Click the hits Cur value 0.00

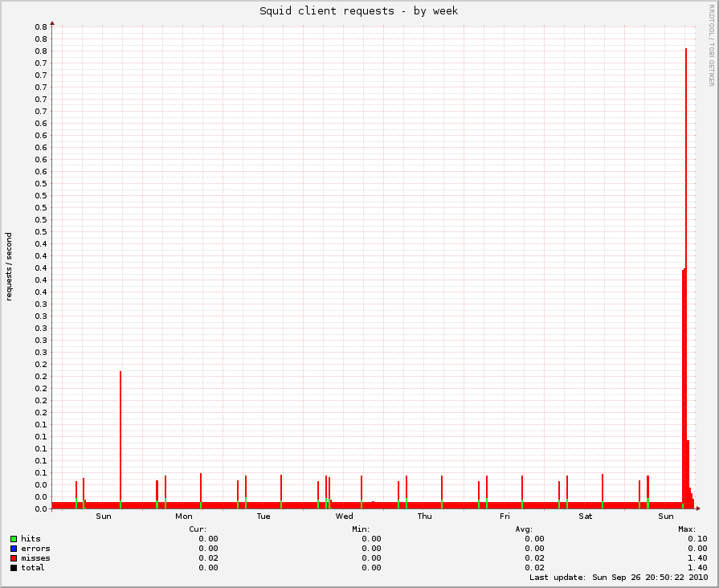click(x=208, y=539)
